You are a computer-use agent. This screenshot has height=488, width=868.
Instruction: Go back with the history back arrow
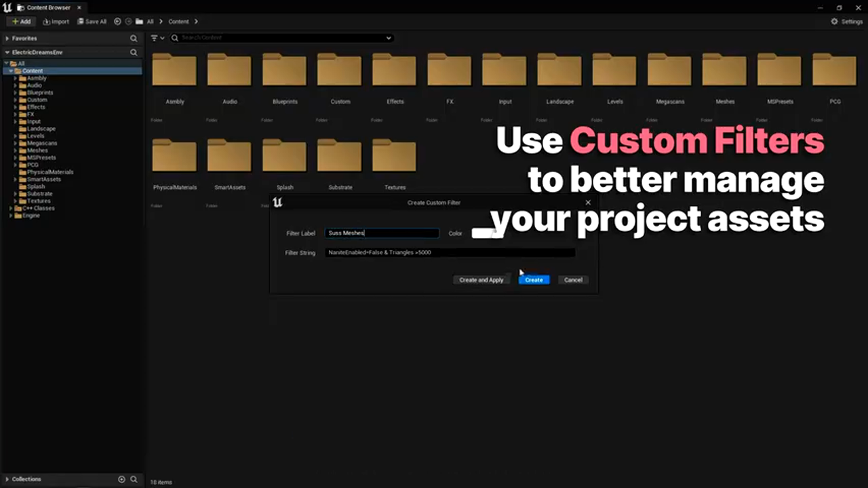[118, 22]
